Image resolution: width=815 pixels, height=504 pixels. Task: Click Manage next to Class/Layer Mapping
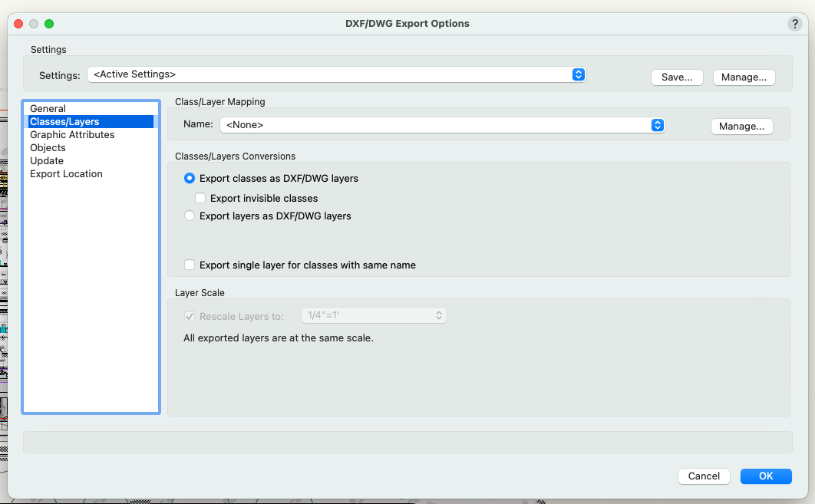741,126
